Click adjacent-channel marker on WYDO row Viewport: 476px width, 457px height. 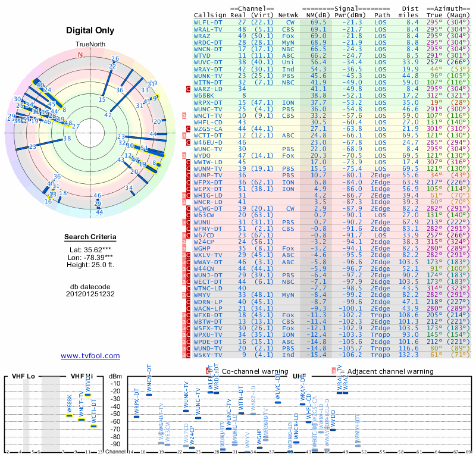click(184, 155)
